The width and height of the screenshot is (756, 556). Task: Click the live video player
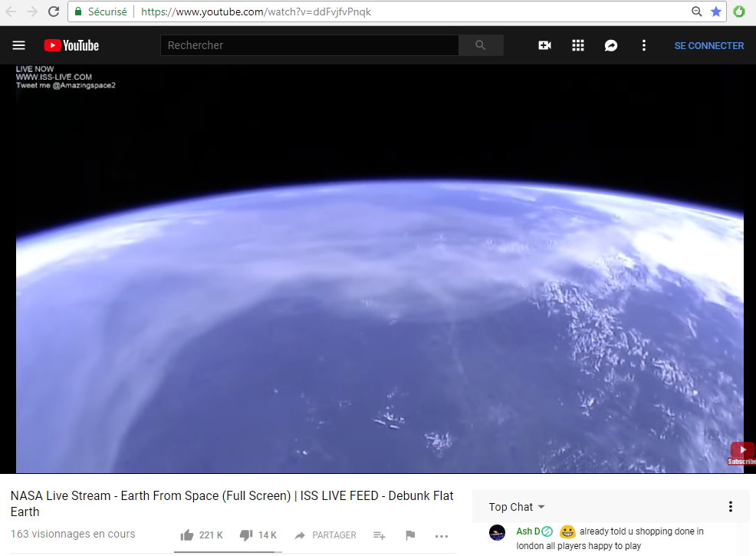(380, 268)
